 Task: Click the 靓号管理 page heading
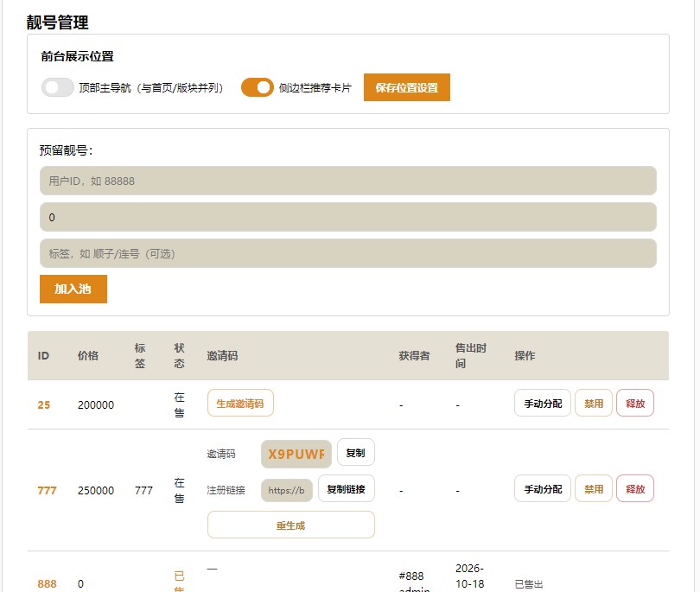pyautogui.click(x=58, y=22)
